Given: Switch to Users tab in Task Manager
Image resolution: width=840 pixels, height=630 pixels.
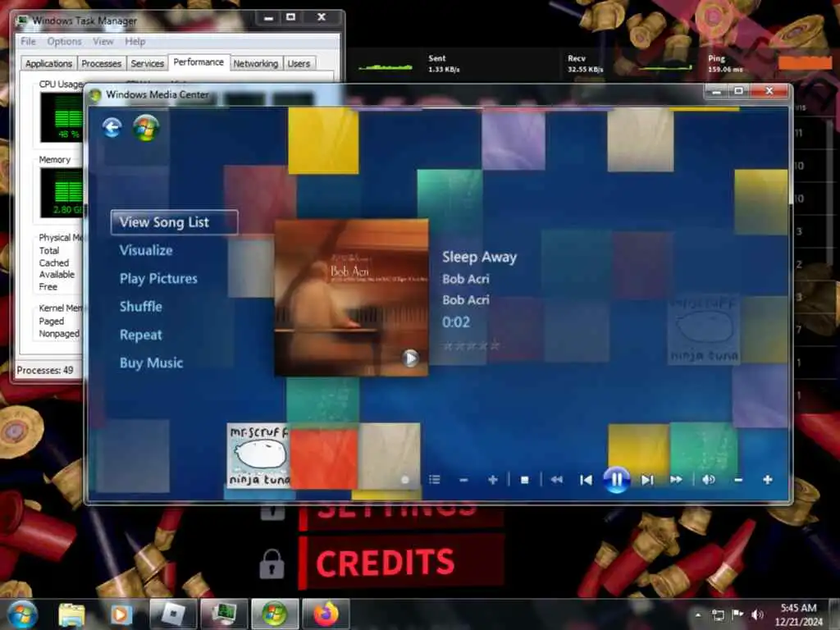Looking at the screenshot, I should click(x=299, y=63).
